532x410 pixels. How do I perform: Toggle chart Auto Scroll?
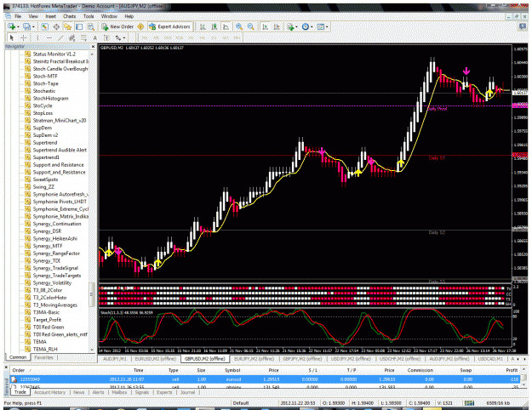tap(266, 26)
